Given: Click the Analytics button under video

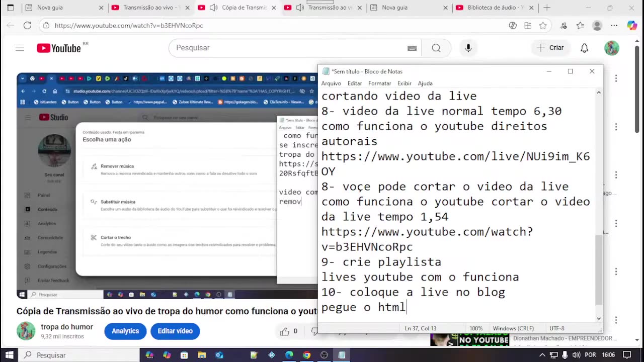Looking at the screenshot, I should (x=125, y=331).
